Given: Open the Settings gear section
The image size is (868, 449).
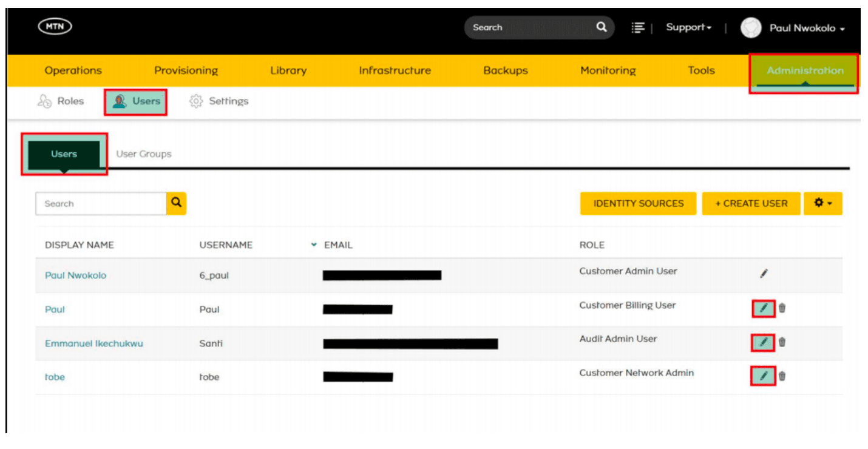Looking at the screenshot, I should point(219,101).
